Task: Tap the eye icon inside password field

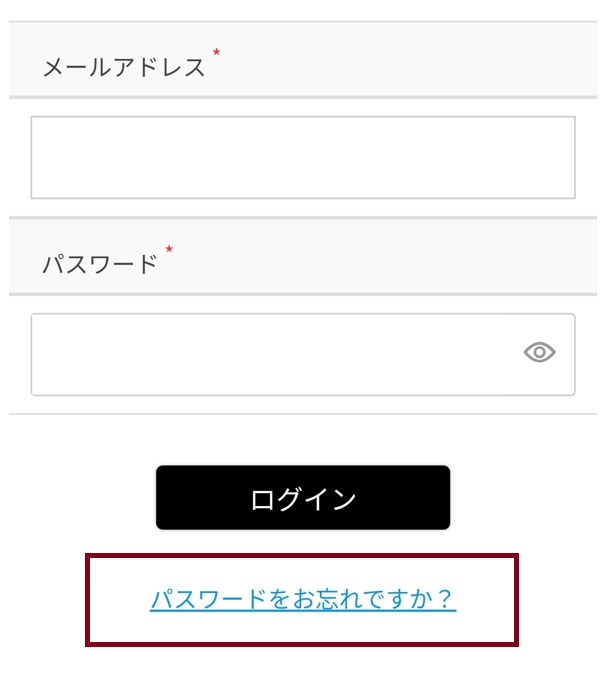Action: (539, 352)
